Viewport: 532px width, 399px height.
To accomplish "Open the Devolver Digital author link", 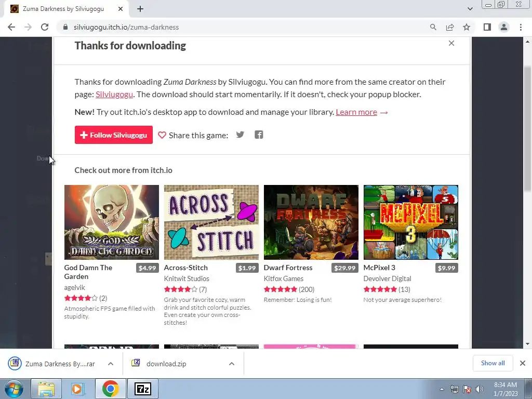I will (387, 278).
